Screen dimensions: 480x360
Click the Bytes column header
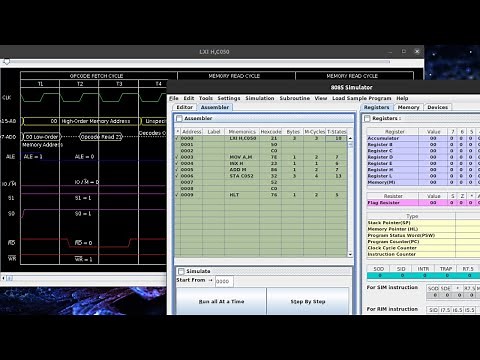pyautogui.click(x=293, y=132)
